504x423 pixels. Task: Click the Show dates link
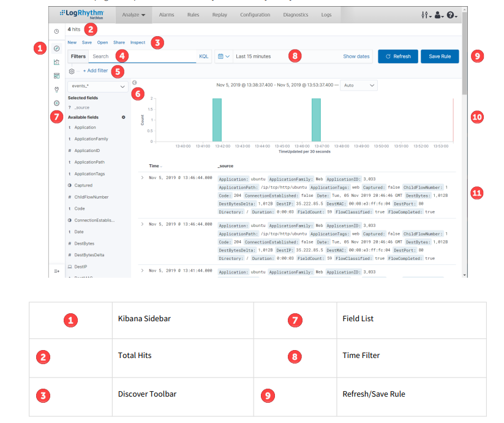[356, 56]
